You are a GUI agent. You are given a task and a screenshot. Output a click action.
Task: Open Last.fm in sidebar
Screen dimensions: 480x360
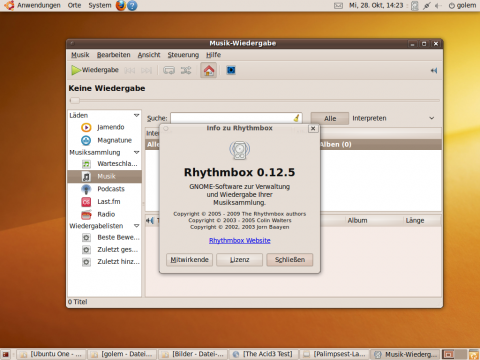(x=104, y=202)
